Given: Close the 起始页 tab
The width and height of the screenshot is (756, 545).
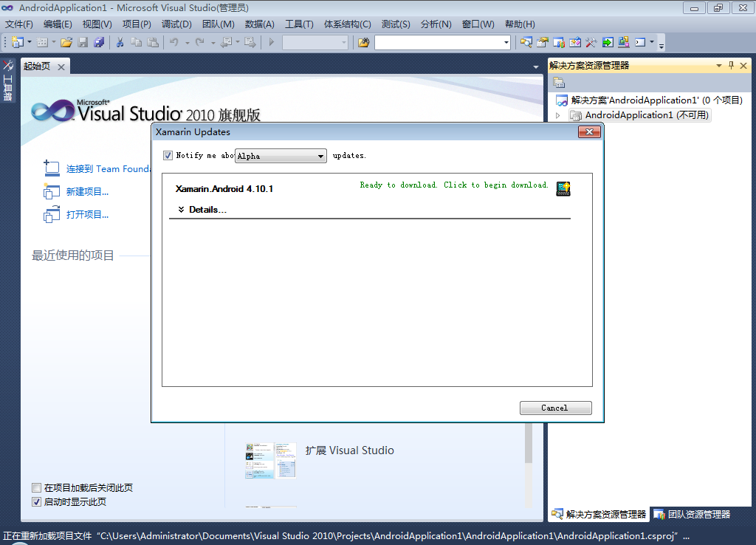Looking at the screenshot, I should [x=61, y=67].
